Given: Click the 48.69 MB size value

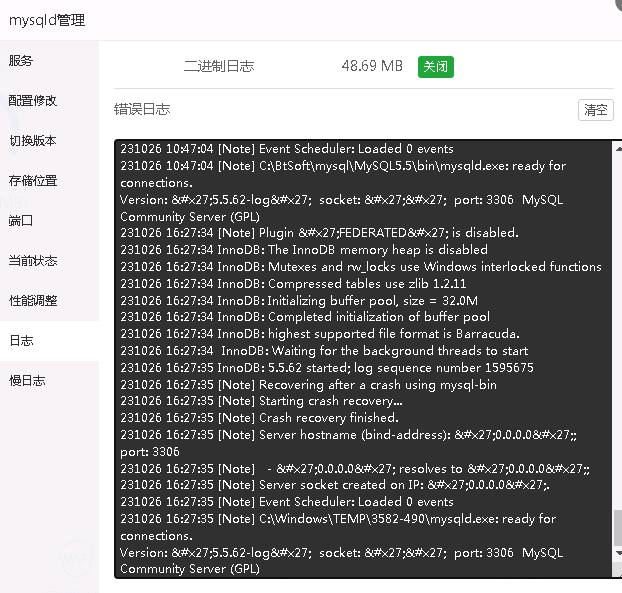Looking at the screenshot, I should [x=372, y=66].
